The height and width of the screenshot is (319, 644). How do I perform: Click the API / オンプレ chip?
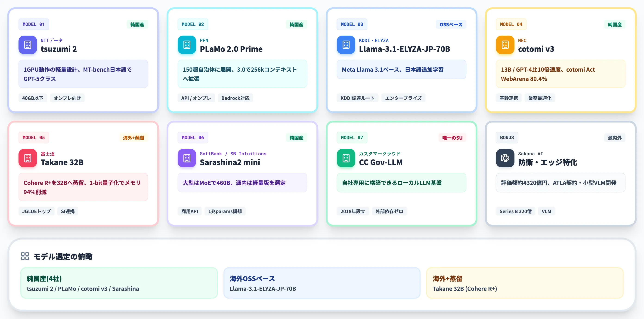(x=196, y=98)
